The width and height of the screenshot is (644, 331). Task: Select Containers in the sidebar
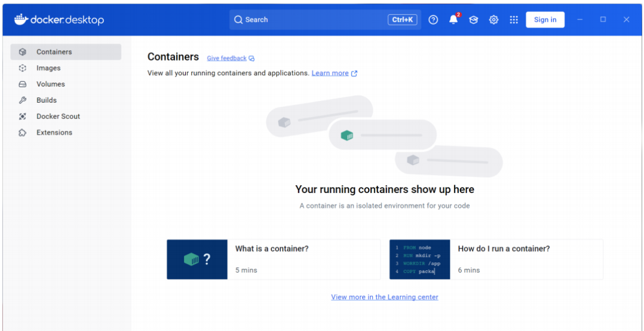pyautogui.click(x=66, y=52)
